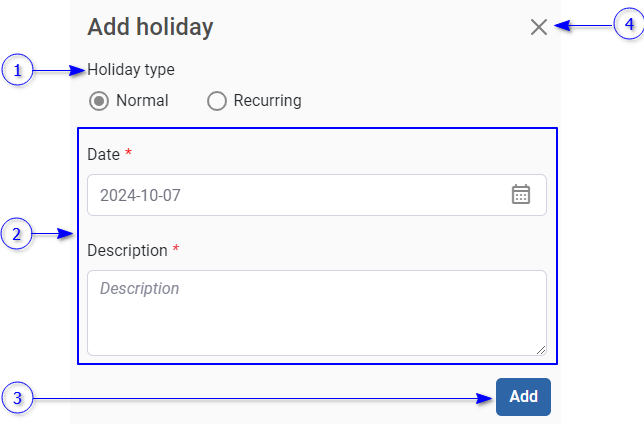Click the Holiday type label

131,70
